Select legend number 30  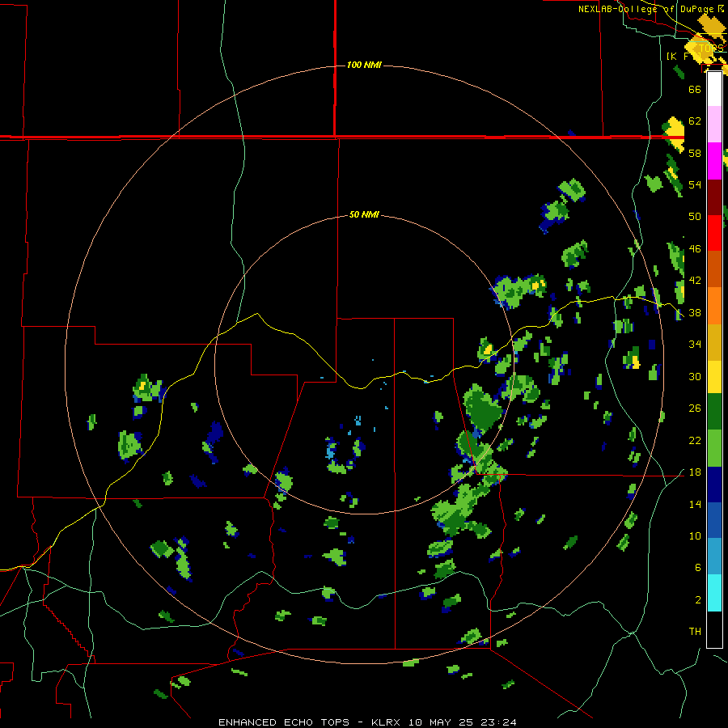[x=695, y=376]
